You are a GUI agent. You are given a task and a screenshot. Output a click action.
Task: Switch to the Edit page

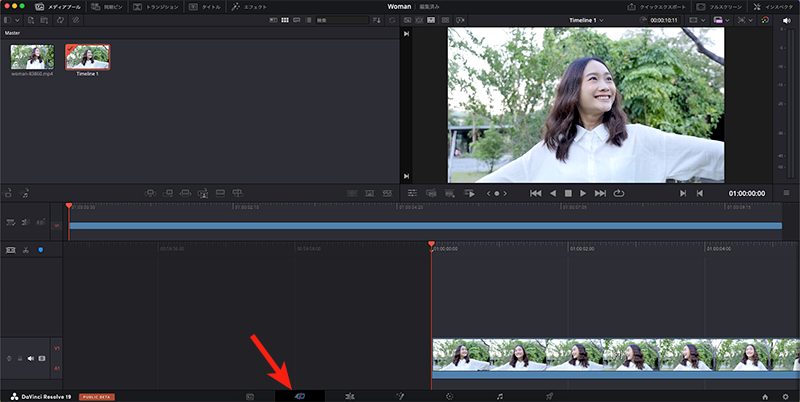coord(349,396)
